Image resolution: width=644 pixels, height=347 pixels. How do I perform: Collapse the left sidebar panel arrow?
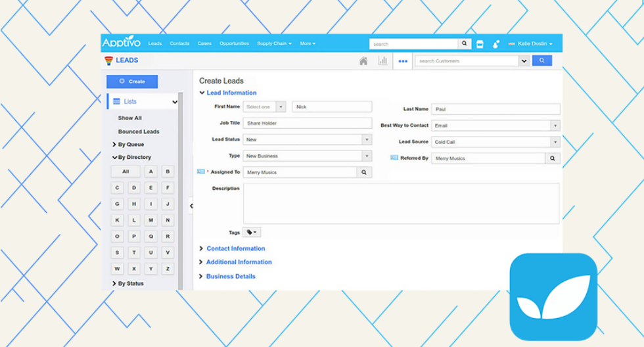(191, 206)
